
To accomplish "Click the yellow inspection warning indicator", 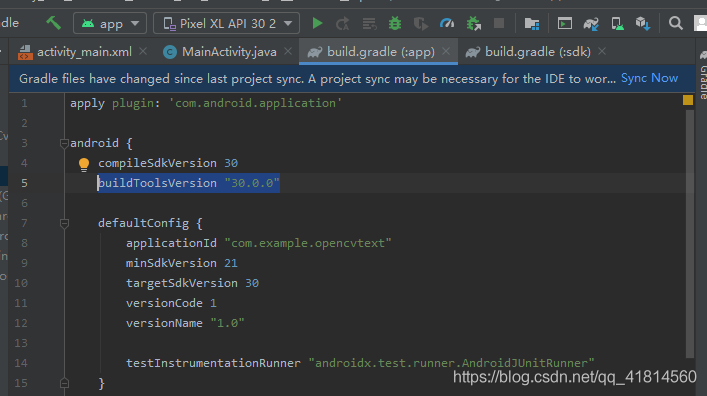I will (x=688, y=100).
